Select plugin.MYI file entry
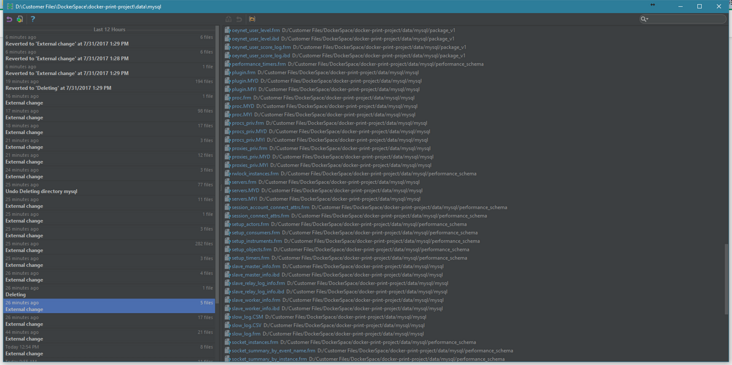This screenshot has height=365, width=732. point(244,89)
